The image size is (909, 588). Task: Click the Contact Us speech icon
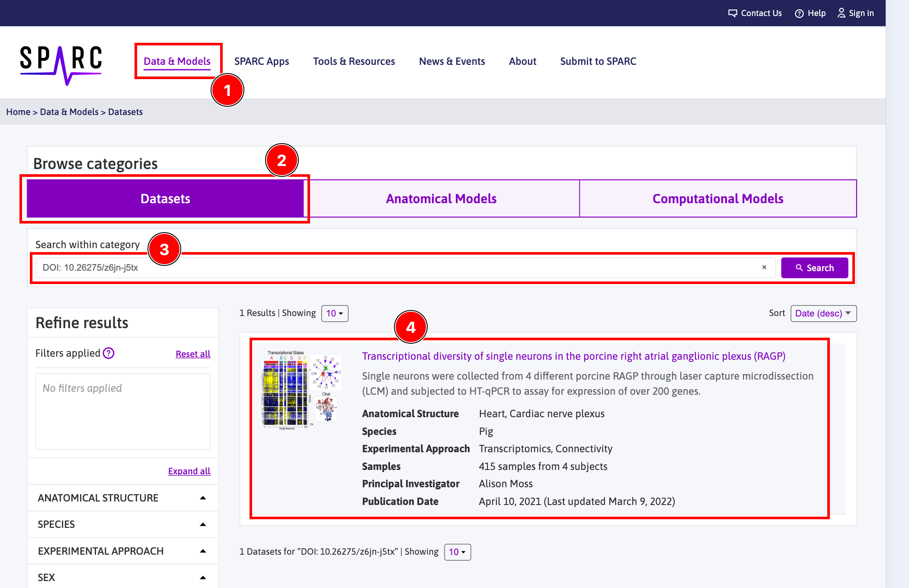pos(733,13)
